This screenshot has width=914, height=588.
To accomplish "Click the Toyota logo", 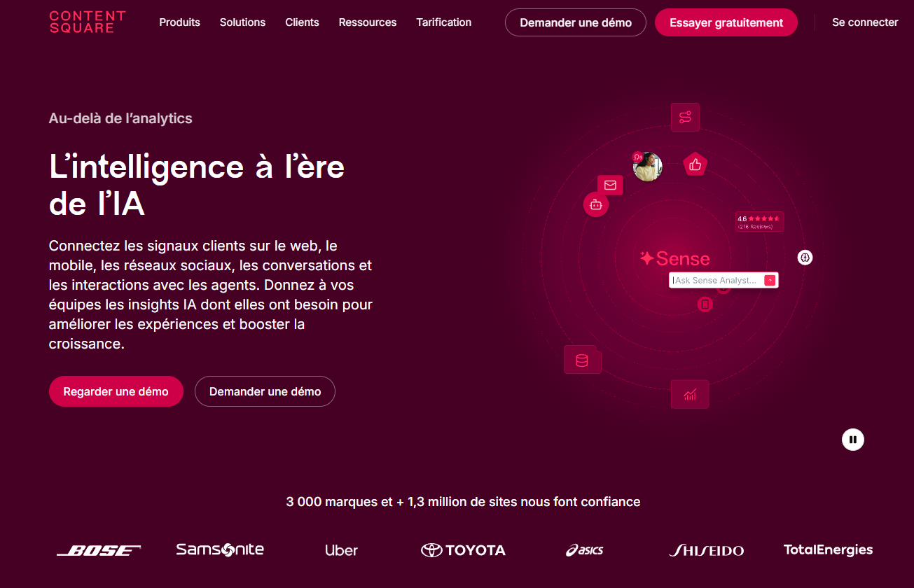I will pos(463,550).
